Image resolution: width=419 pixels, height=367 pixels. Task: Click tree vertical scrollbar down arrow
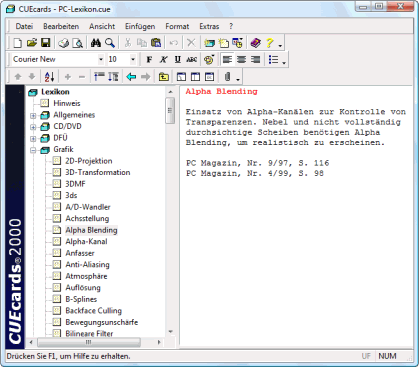[170, 332]
